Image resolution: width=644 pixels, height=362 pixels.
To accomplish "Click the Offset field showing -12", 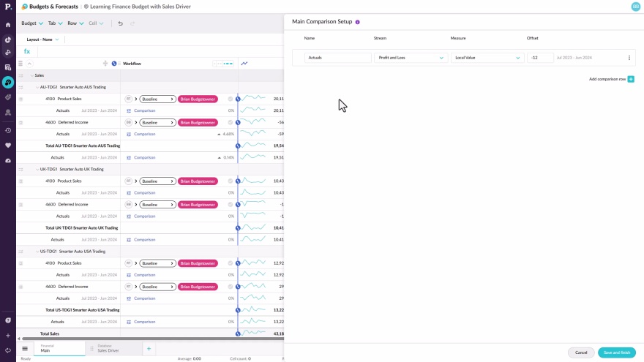I will [x=540, y=58].
